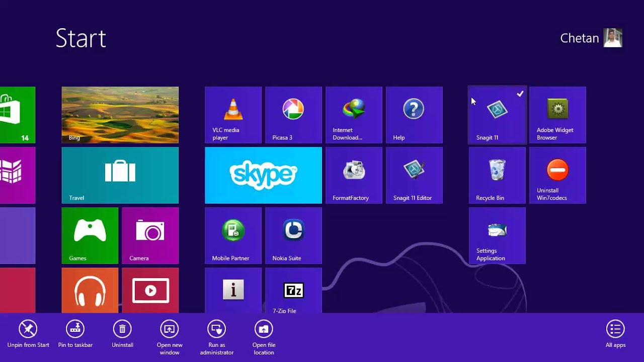Click Unpin from Start in the app bar
Viewport: 644px width, 362px height.
point(28,335)
